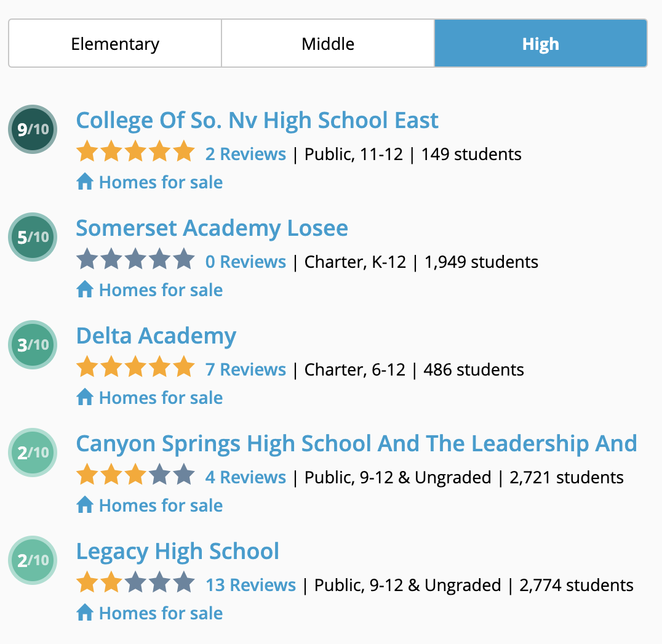This screenshot has width=662, height=644.
Task: Click the 9/10 rating badge icon
Action: click(x=33, y=129)
